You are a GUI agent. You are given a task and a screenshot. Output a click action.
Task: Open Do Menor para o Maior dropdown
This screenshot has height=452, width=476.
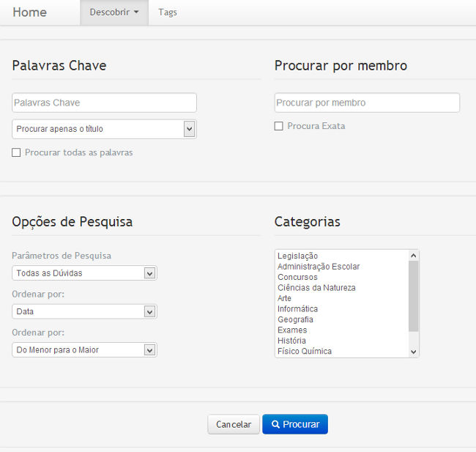84,350
